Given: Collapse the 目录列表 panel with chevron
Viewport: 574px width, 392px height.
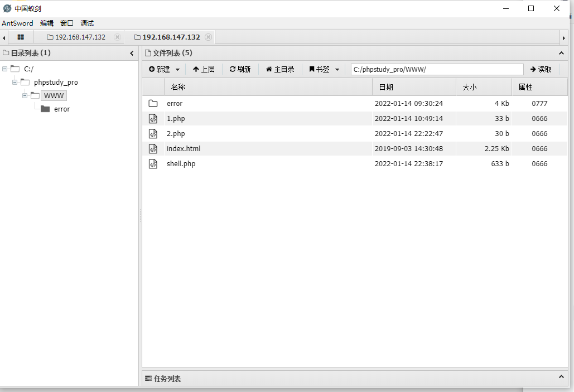Looking at the screenshot, I should [x=132, y=54].
